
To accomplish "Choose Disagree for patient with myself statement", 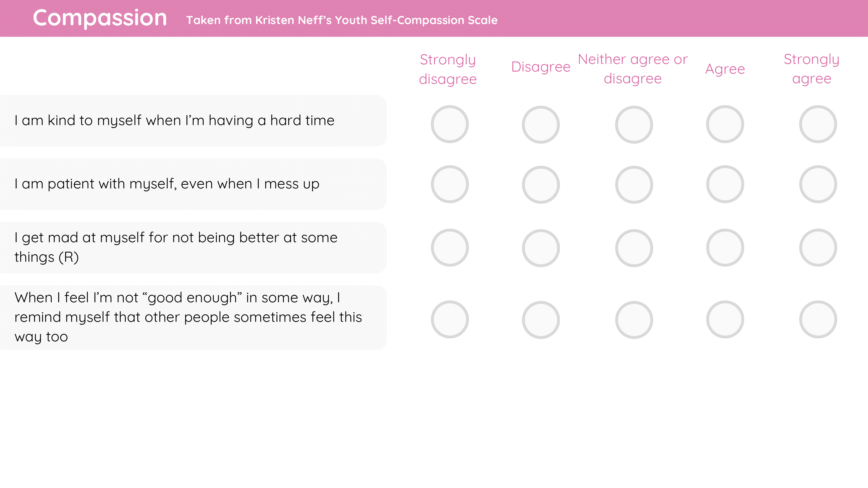I will click(541, 185).
